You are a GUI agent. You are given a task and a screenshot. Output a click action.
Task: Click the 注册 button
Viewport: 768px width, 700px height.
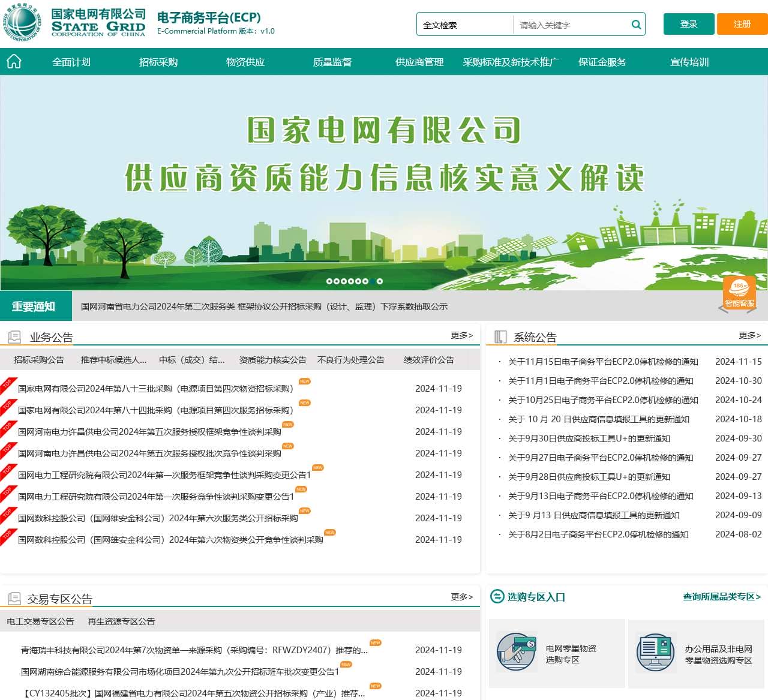coord(742,25)
